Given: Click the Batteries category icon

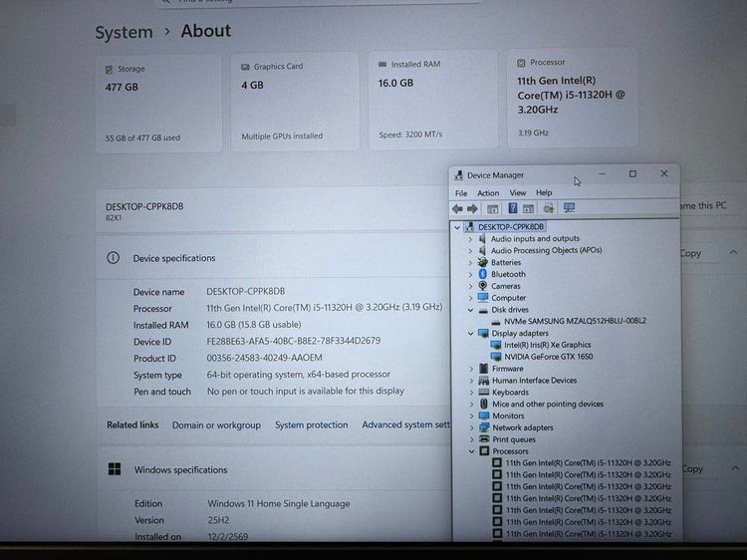Looking at the screenshot, I should point(483,262).
